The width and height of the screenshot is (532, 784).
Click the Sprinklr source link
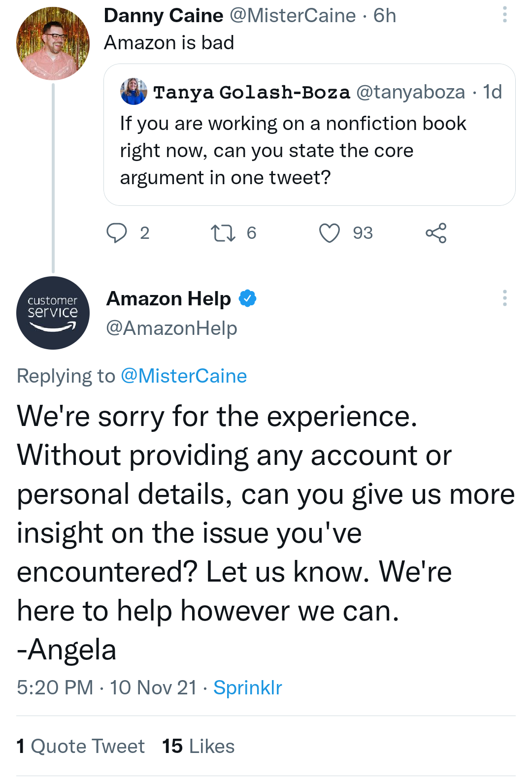[247, 687]
